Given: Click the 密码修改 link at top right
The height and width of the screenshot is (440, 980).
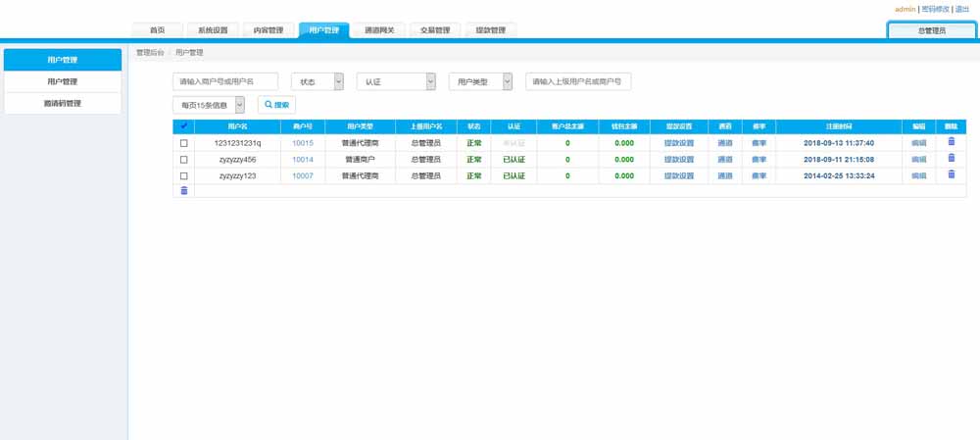Looking at the screenshot, I should (x=935, y=9).
